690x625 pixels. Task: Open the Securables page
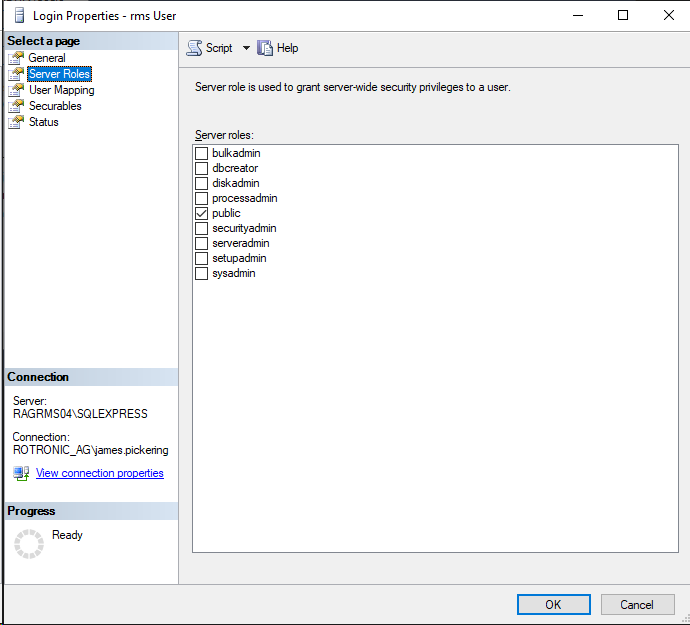point(55,106)
